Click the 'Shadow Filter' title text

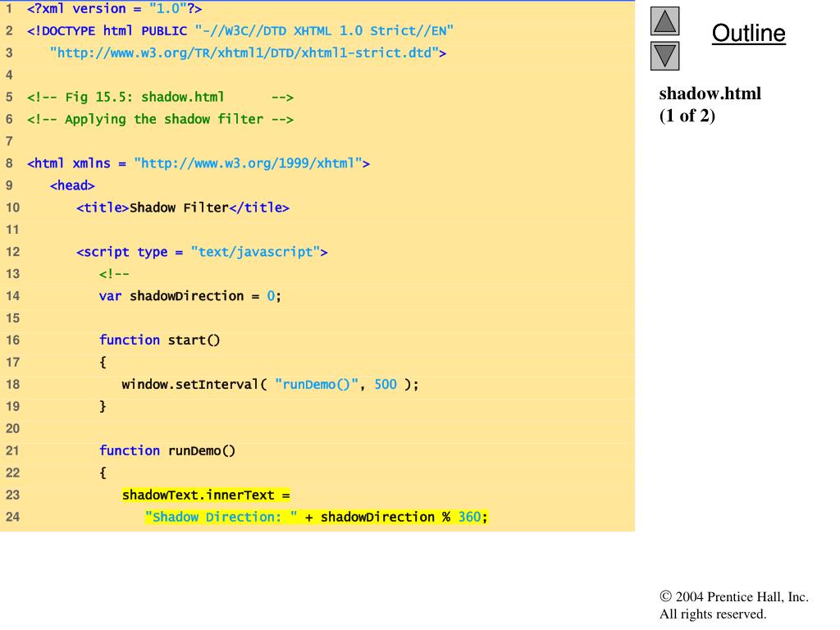[x=180, y=208]
